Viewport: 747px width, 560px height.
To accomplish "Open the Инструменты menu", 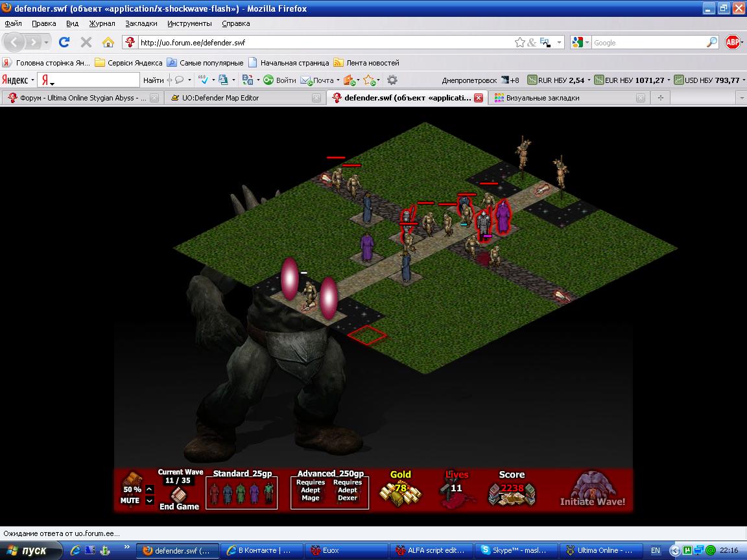I will pos(189,23).
